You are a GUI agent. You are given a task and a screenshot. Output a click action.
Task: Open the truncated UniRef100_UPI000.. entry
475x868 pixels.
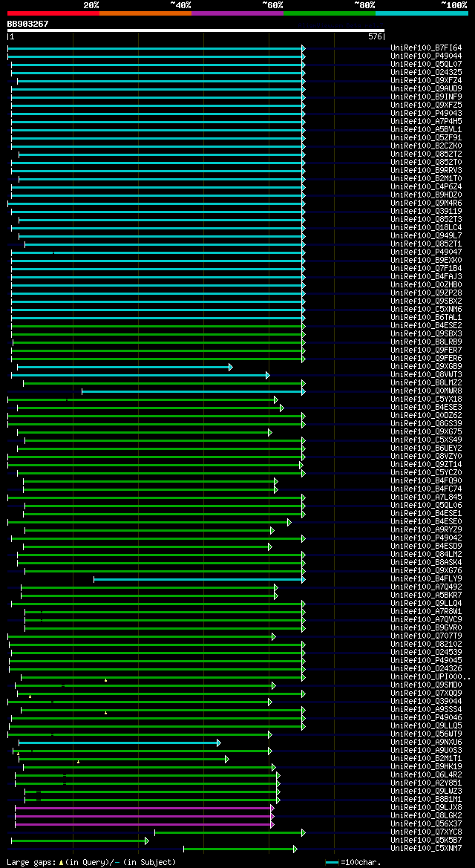point(430,677)
